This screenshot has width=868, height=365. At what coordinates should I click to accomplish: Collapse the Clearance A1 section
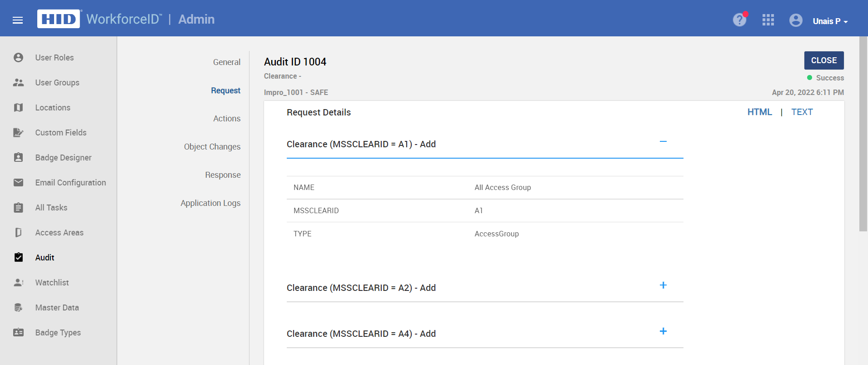[x=663, y=141]
